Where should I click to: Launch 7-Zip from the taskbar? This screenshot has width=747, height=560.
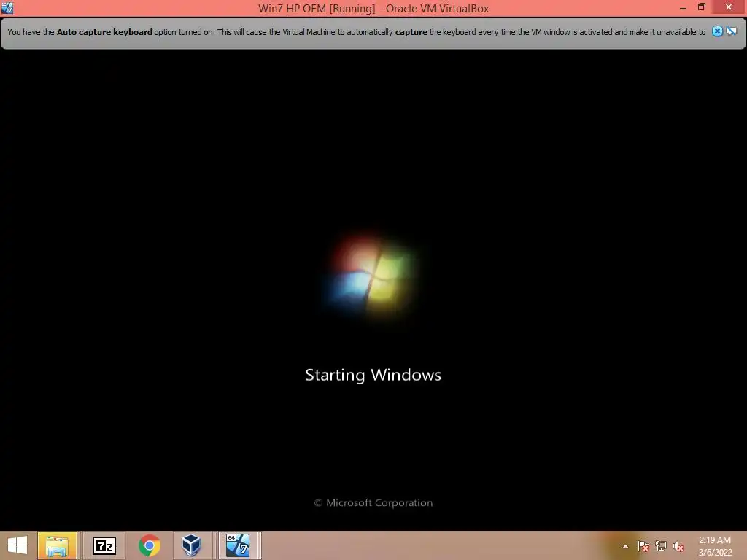point(104,545)
